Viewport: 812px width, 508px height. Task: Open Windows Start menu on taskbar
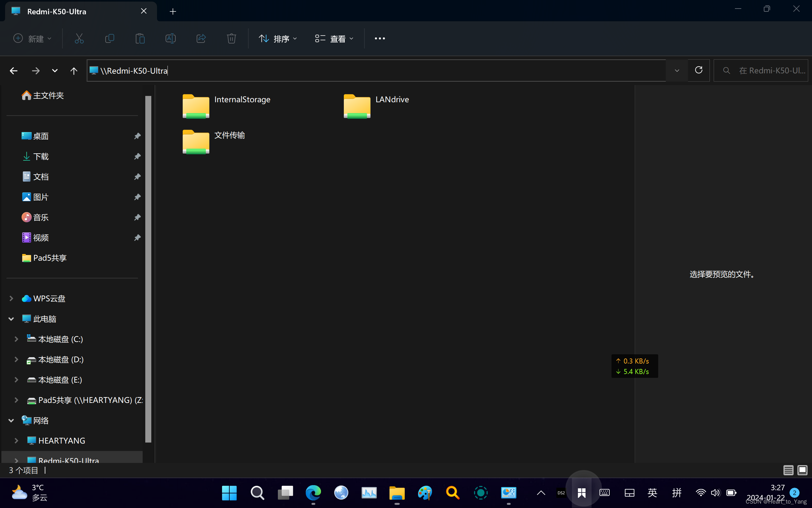pyautogui.click(x=229, y=493)
